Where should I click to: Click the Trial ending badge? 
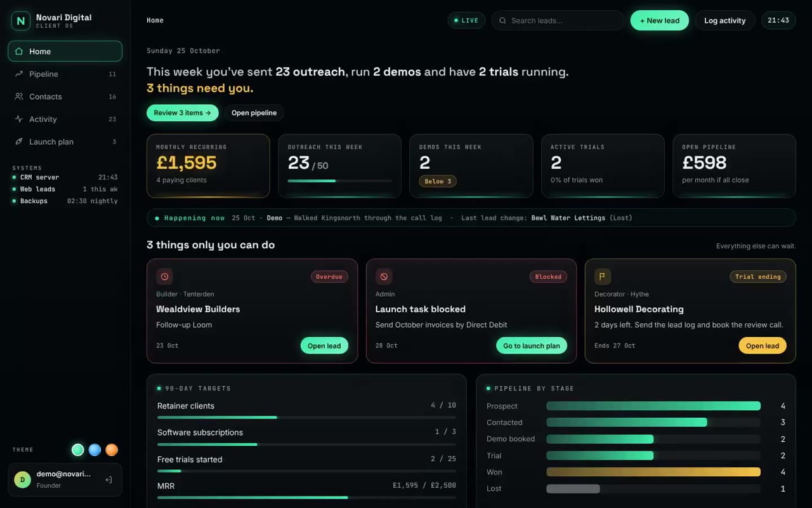point(758,277)
